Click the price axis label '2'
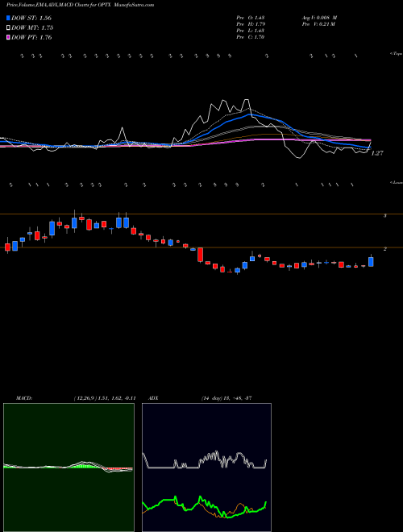 point(385,249)
